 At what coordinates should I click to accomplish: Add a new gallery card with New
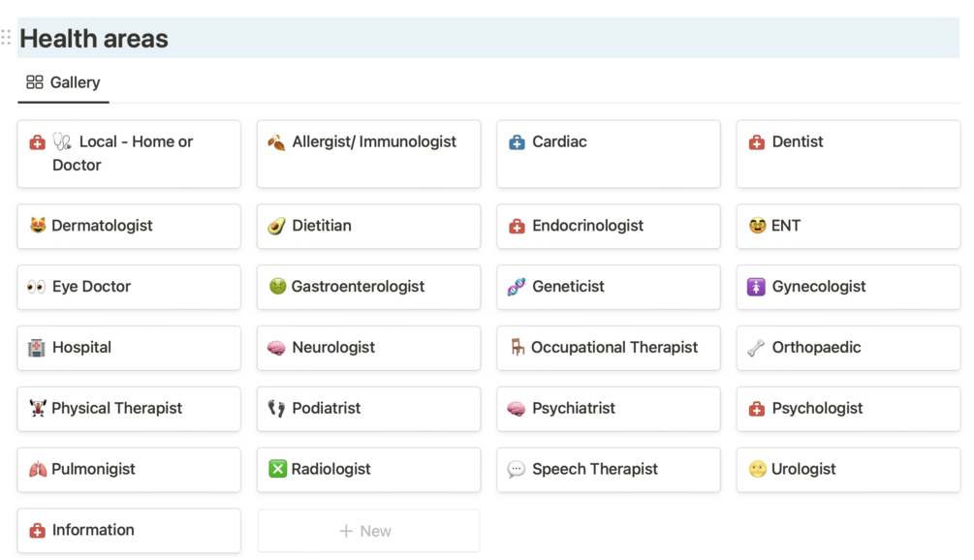[367, 531]
